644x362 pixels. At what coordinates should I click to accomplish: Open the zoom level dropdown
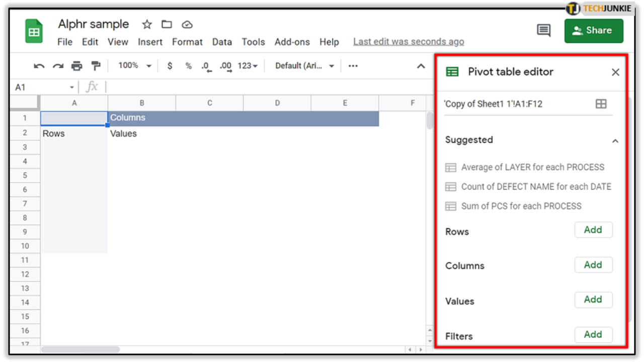(x=133, y=66)
